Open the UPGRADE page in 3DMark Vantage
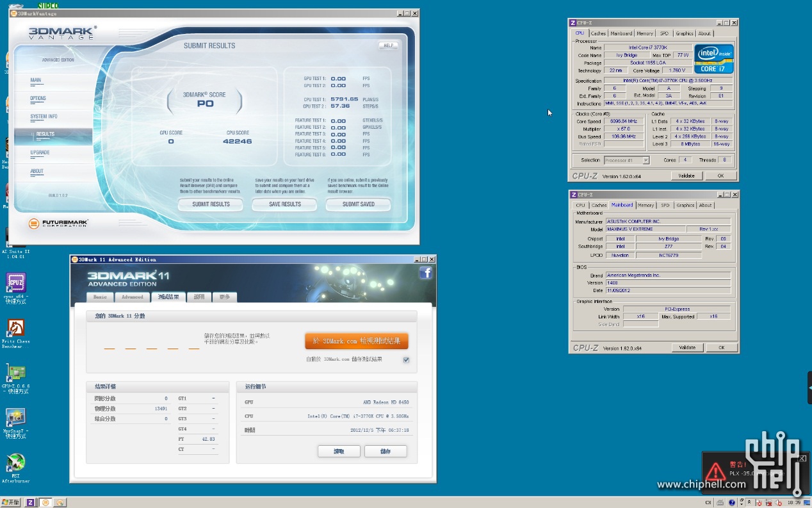The width and height of the screenshot is (812, 508). click(x=40, y=152)
